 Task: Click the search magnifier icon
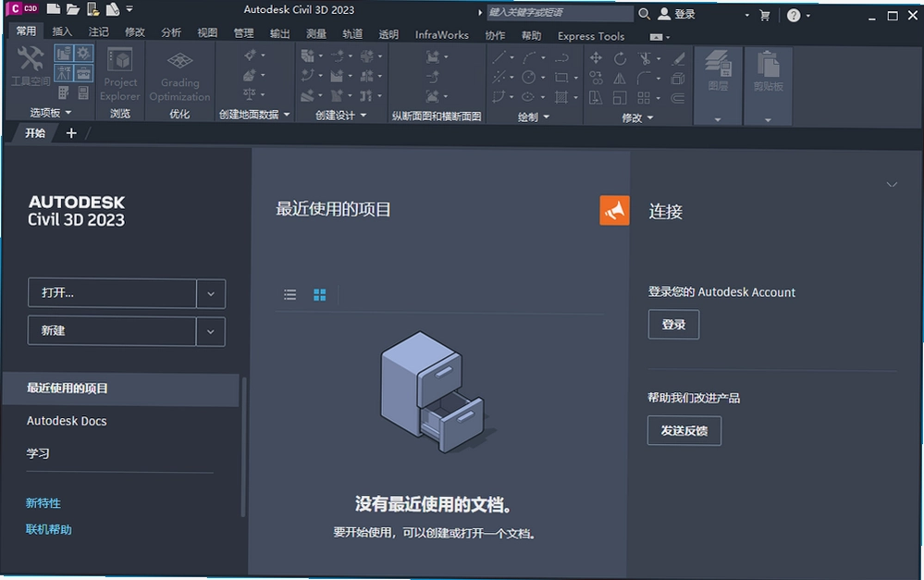(644, 14)
